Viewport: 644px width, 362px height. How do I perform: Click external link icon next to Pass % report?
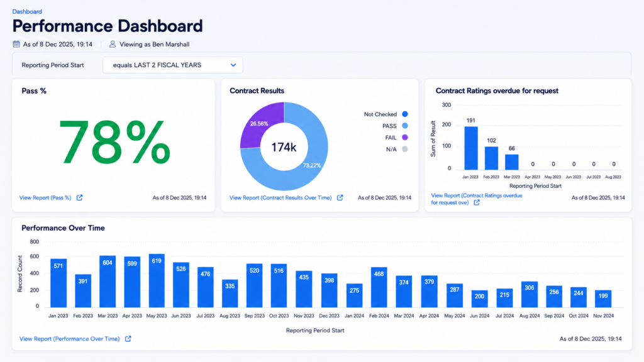click(80, 197)
